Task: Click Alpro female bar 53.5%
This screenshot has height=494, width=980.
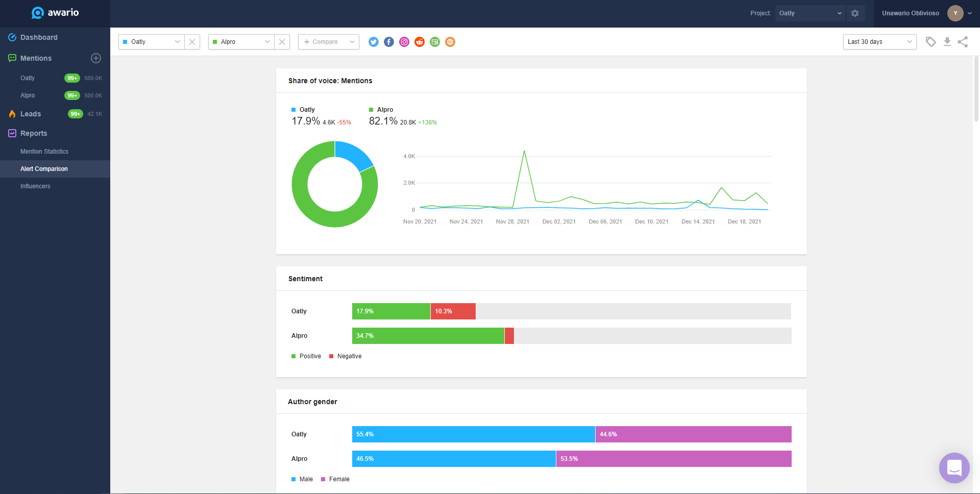Action: [674, 459]
